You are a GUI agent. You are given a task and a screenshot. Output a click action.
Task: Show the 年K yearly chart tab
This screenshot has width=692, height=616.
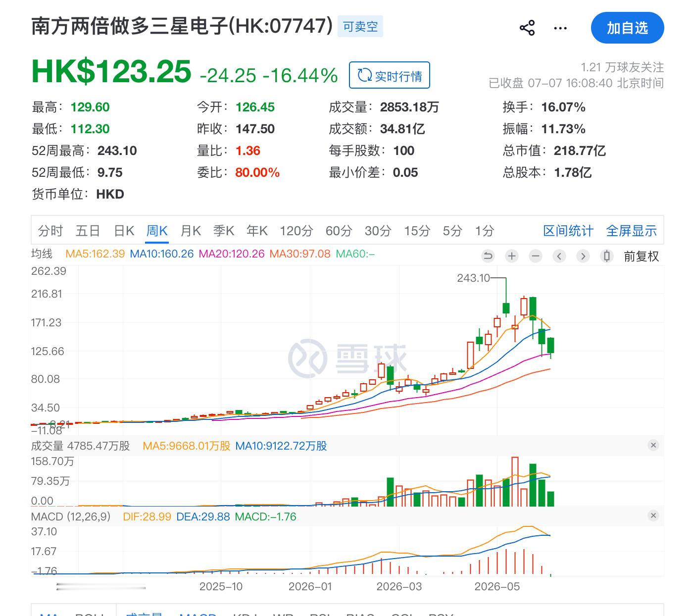point(257,231)
